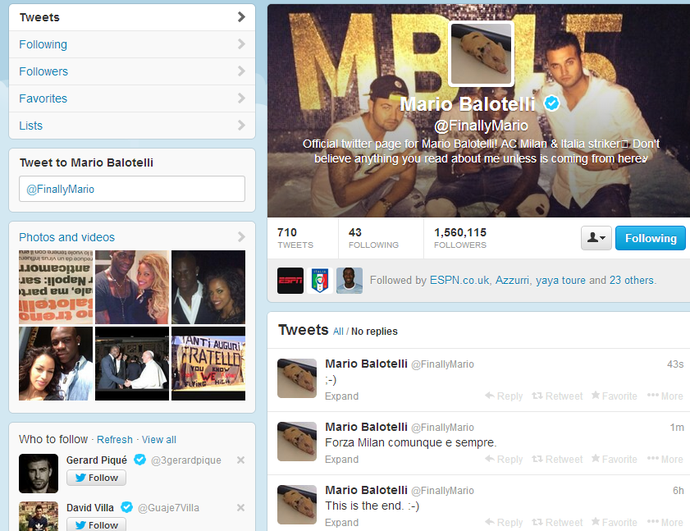Open the FRATELLO banner photo thumbnail
The image size is (690, 531).
[209, 363]
